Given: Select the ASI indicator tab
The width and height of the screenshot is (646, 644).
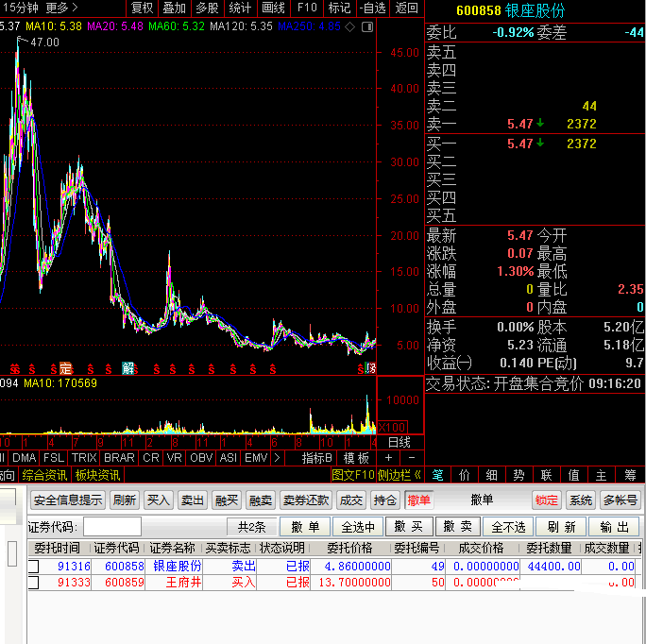Looking at the screenshot, I should click(x=229, y=458).
